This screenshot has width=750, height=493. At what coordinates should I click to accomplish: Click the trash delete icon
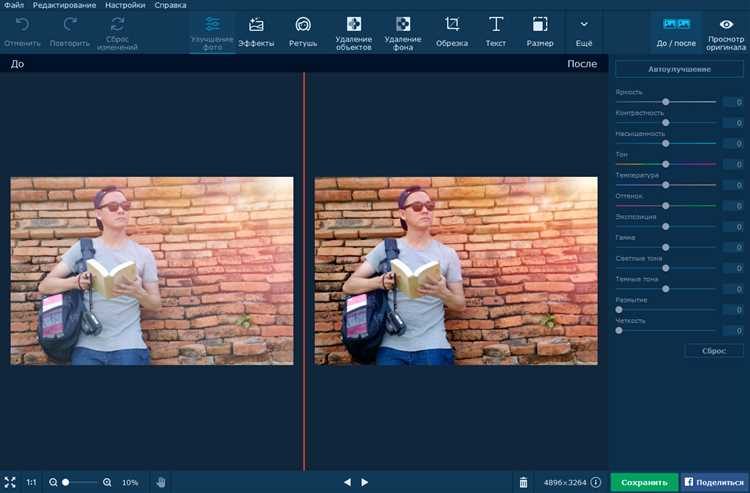523,482
